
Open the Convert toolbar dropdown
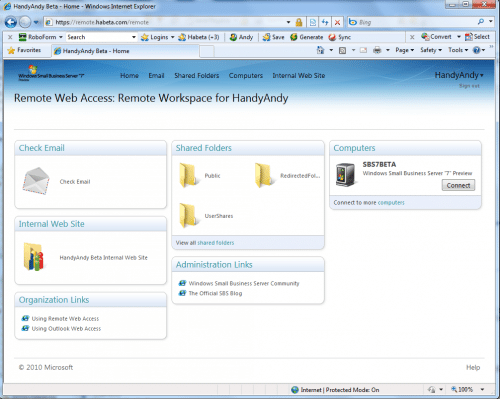(x=459, y=37)
